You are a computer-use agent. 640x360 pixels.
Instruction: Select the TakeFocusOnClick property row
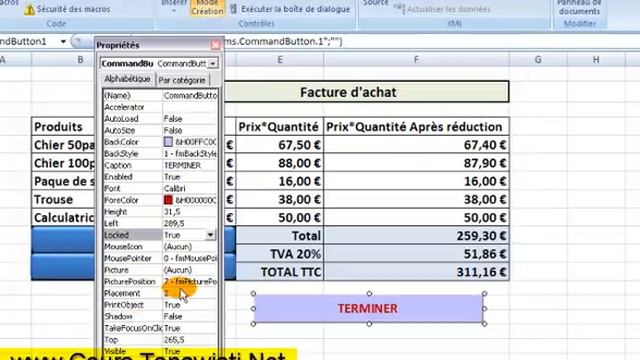click(160, 328)
